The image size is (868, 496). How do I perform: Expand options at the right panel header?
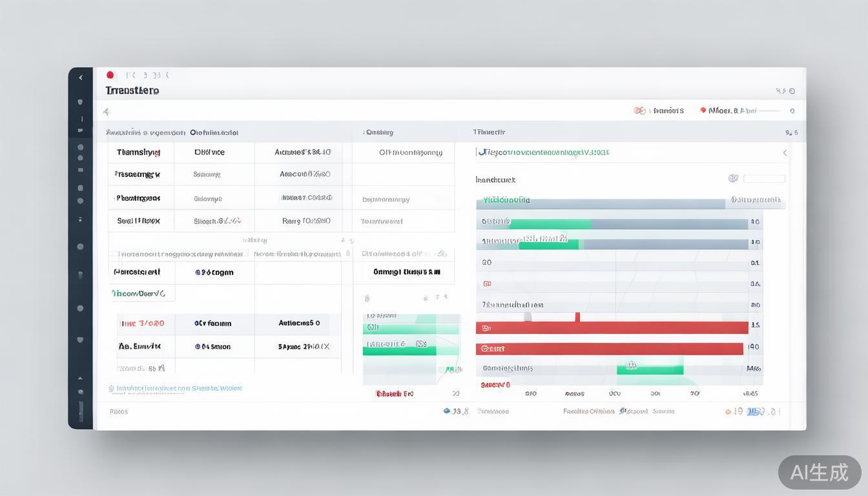(x=791, y=132)
